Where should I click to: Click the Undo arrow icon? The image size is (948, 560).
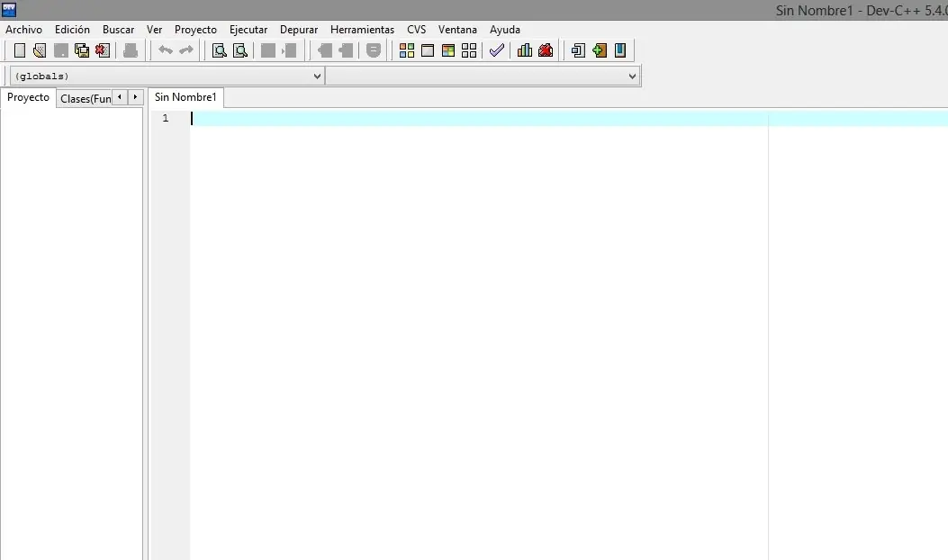point(166,50)
